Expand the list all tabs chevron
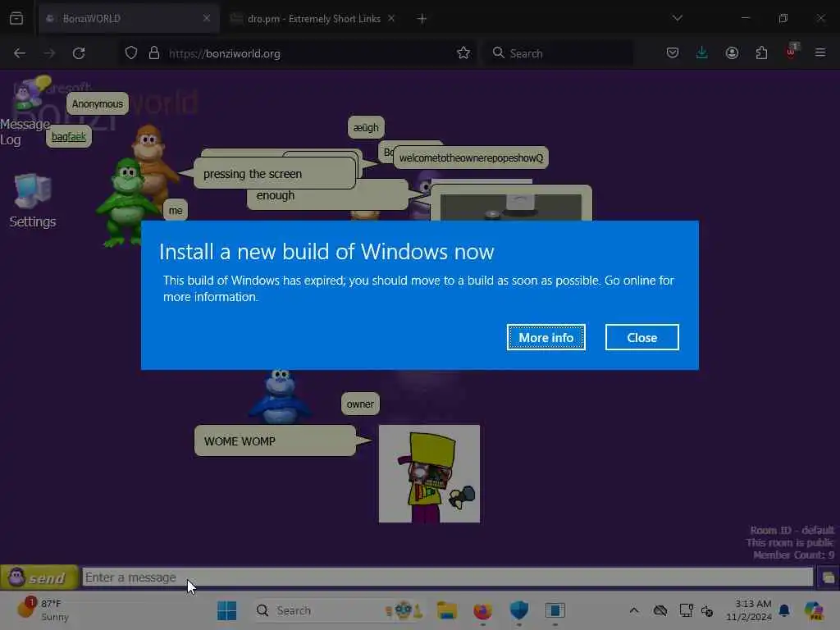This screenshot has width=840, height=630. click(x=677, y=18)
